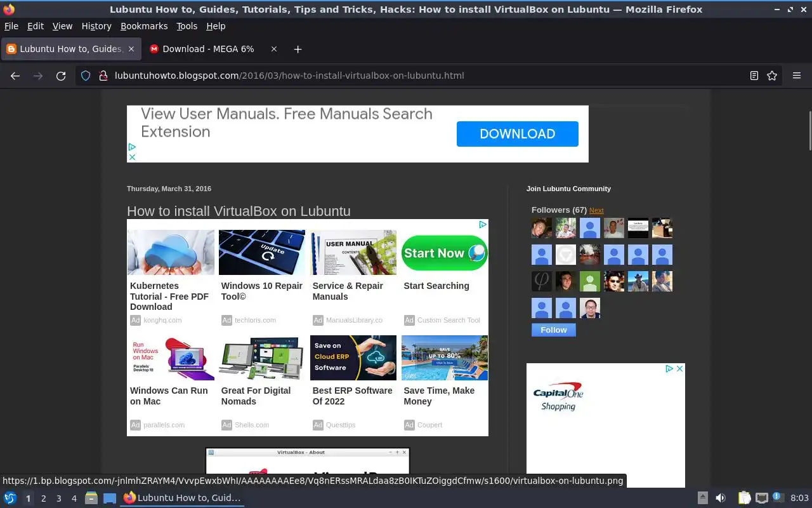The width and height of the screenshot is (812, 508).
Task: Open the Bookmarks menu
Action: (144, 26)
